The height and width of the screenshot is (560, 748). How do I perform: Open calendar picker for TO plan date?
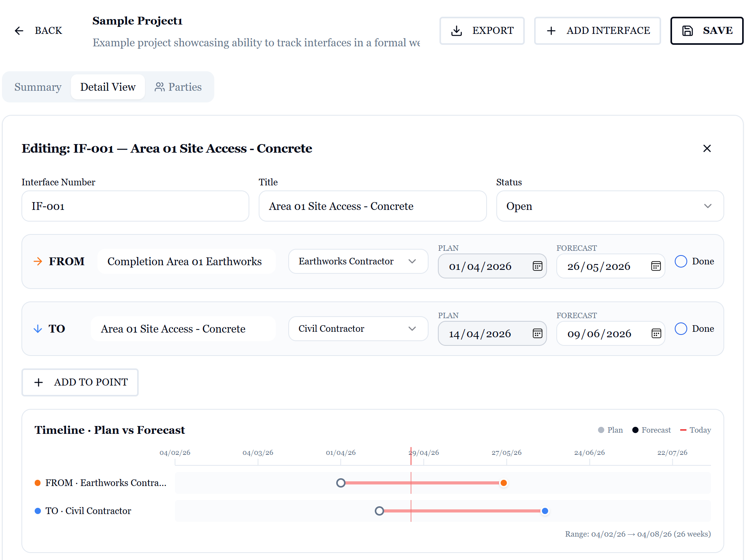(x=537, y=334)
